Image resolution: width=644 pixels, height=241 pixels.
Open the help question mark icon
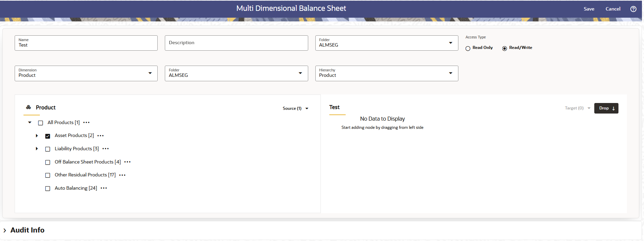633,9
